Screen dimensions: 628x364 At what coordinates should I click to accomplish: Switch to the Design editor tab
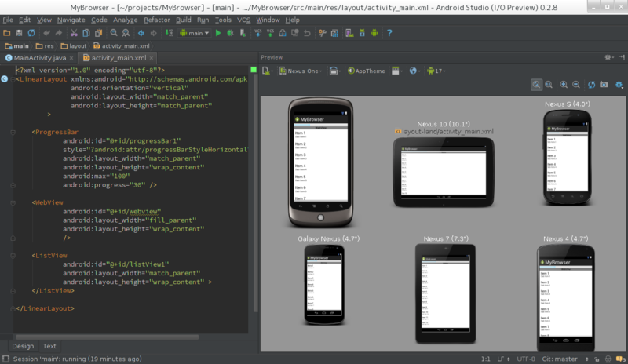tap(23, 346)
